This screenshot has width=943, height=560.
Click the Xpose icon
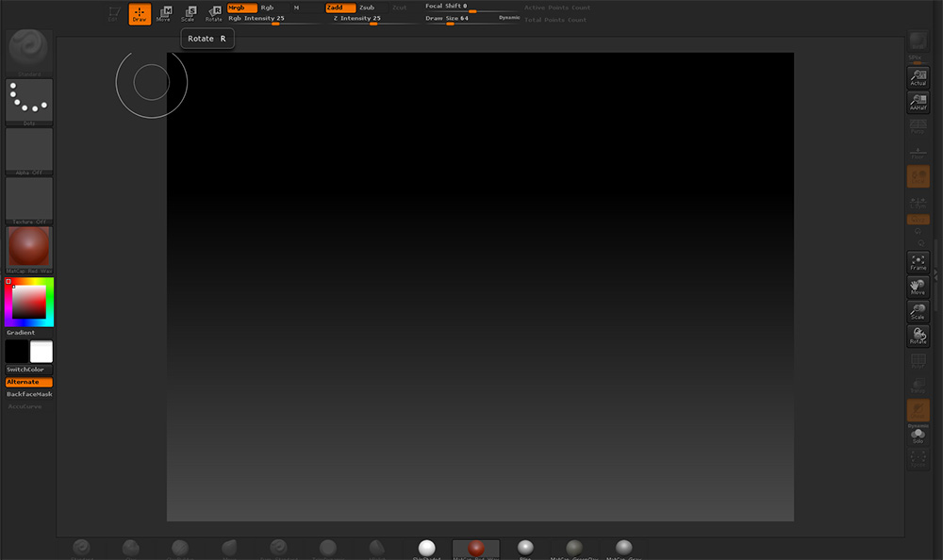coord(918,459)
